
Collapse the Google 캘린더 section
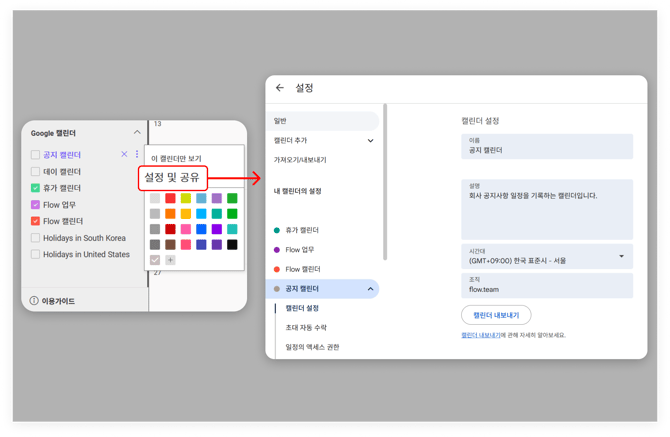point(137,132)
